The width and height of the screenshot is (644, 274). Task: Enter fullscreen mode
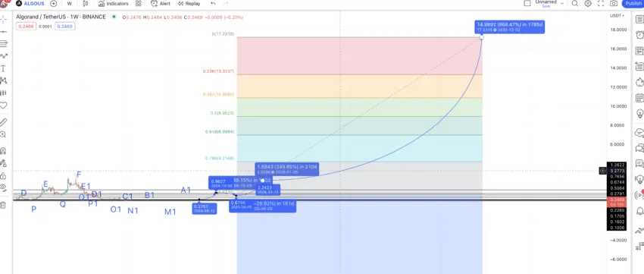[x=601, y=3]
